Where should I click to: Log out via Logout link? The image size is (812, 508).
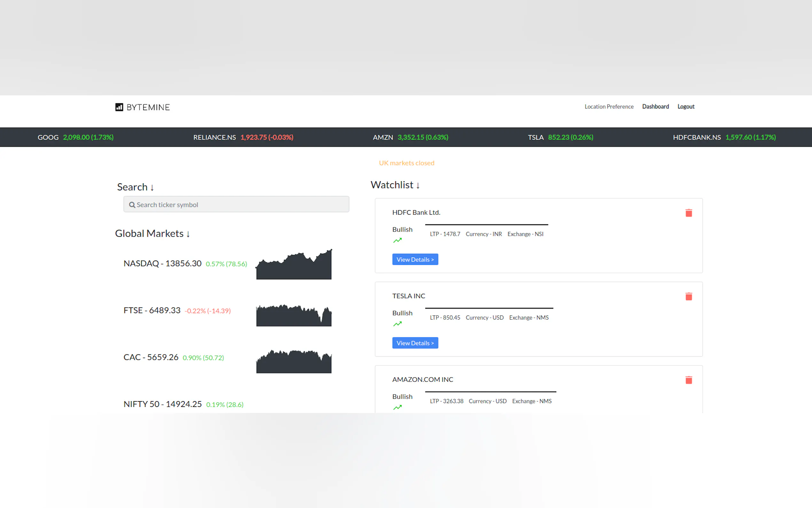(686, 107)
